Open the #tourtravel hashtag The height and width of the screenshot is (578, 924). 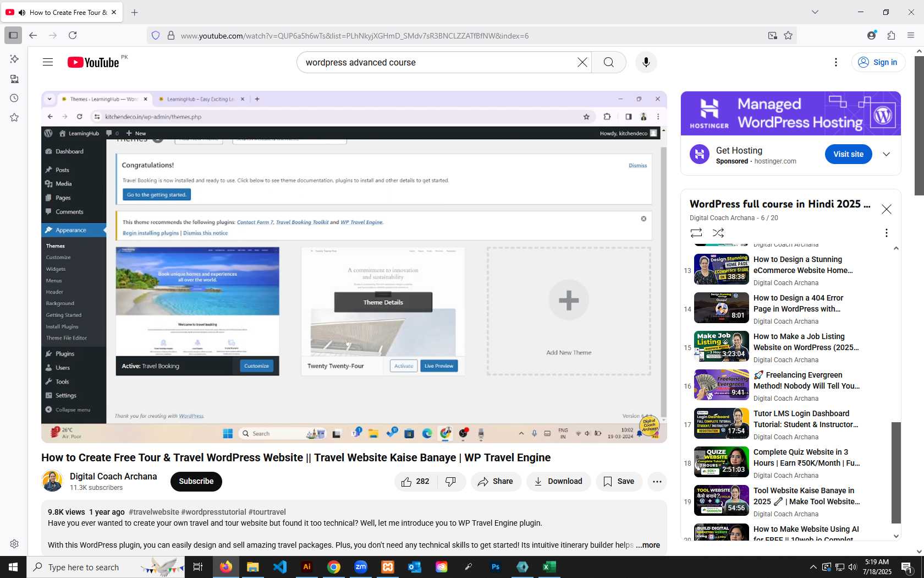[267, 512]
